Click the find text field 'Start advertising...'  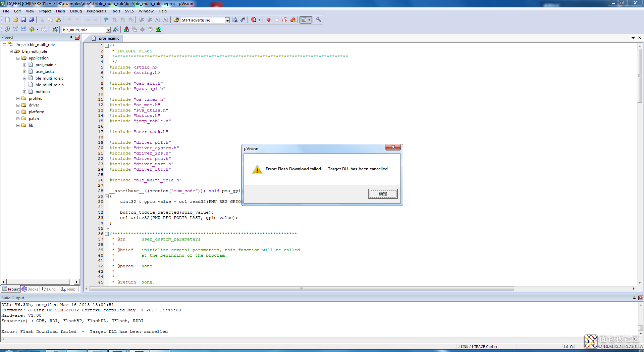203,20
